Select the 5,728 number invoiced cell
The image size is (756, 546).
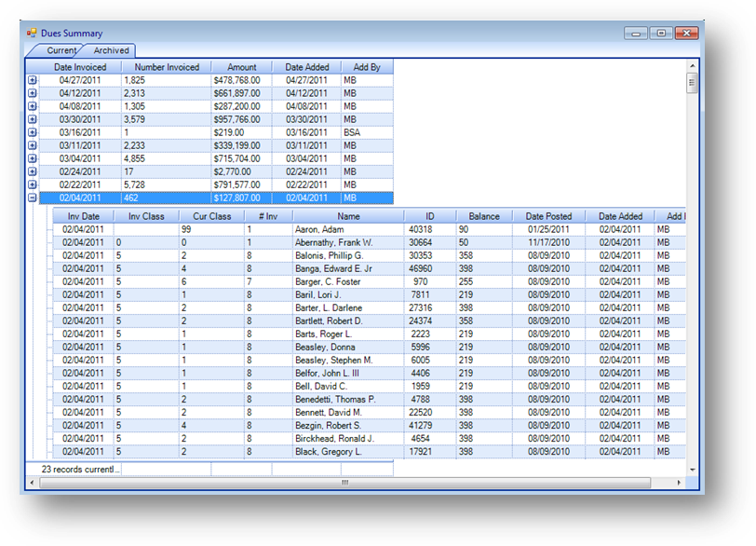coord(167,184)
